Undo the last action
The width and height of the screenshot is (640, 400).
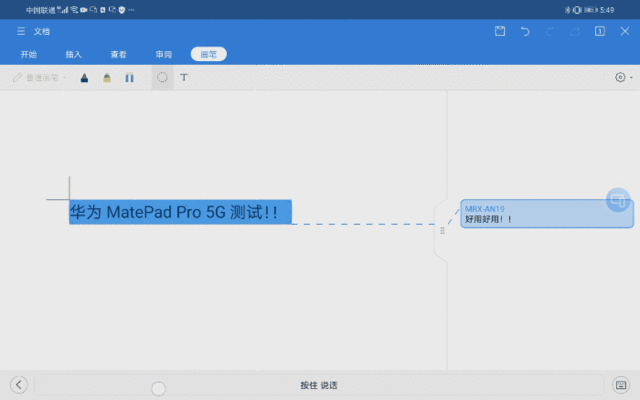[x=525, y=31]
